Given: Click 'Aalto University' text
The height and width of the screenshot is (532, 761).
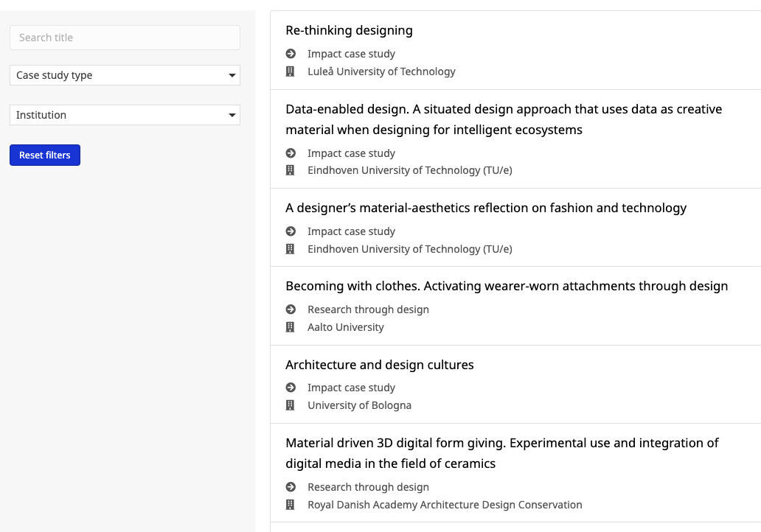Looking at the screenshot, I should coord(346,327).
